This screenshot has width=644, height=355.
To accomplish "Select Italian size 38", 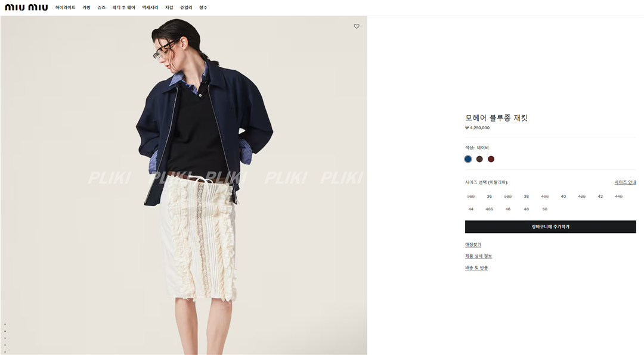I will (526, 197).
